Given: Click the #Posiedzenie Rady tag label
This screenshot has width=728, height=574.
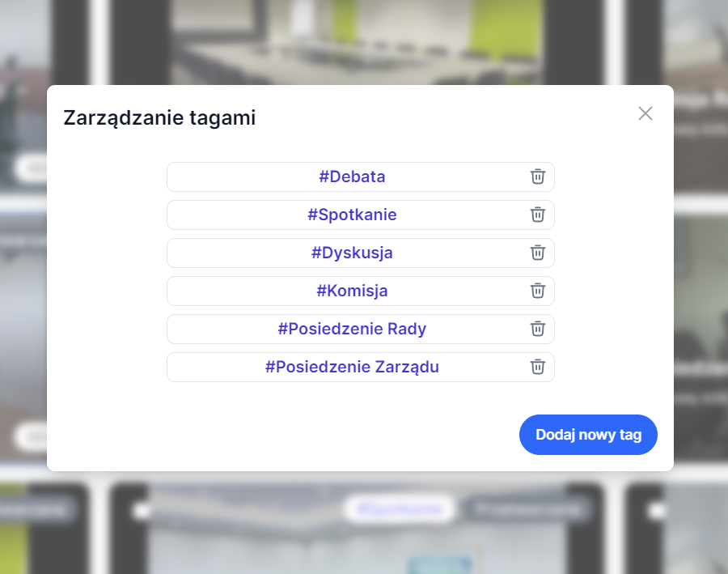Looking at the screenshot, I should tap(352, 329).
